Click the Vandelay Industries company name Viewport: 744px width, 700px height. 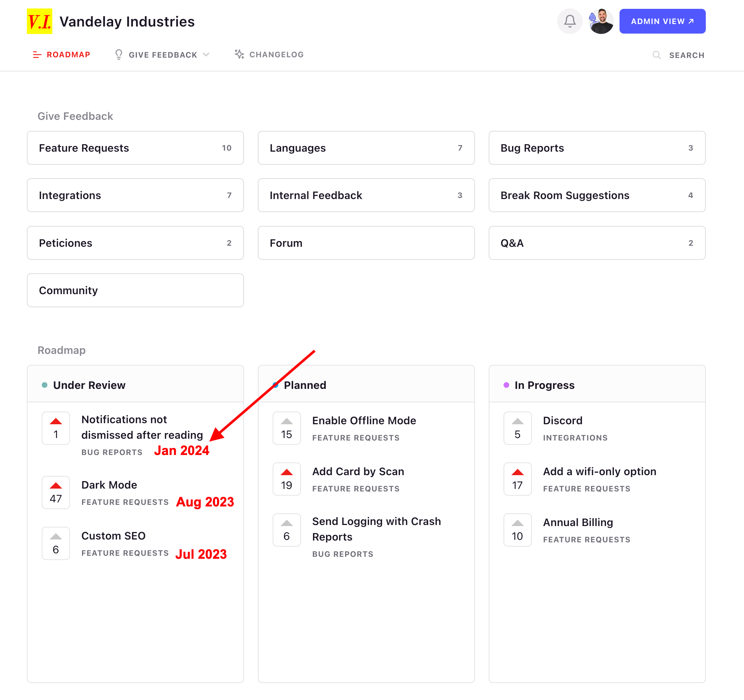tap(127, 22)
